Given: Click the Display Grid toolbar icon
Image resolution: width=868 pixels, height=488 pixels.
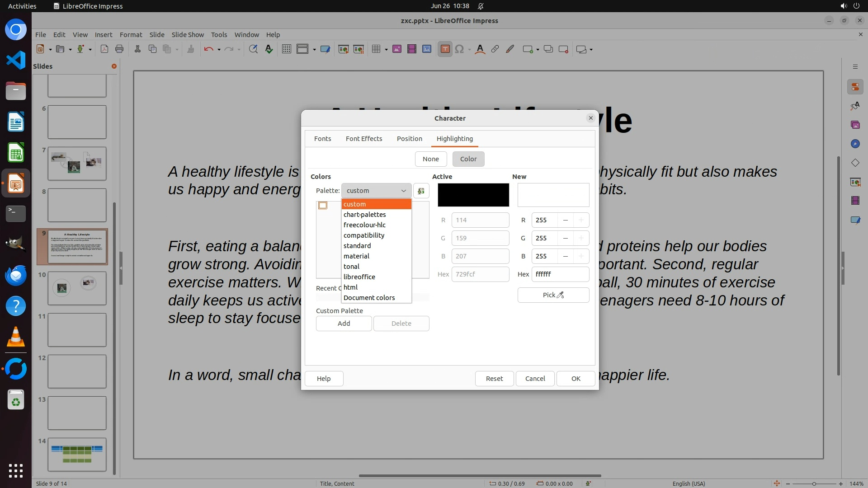Looking at the screenshot, I should point(286,49).
